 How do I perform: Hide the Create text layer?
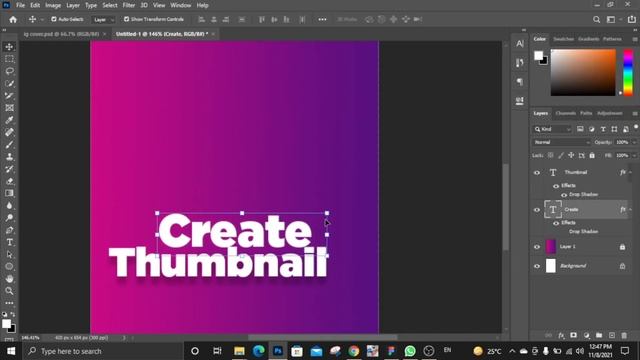pyautogui.click(x=537, y=210)
